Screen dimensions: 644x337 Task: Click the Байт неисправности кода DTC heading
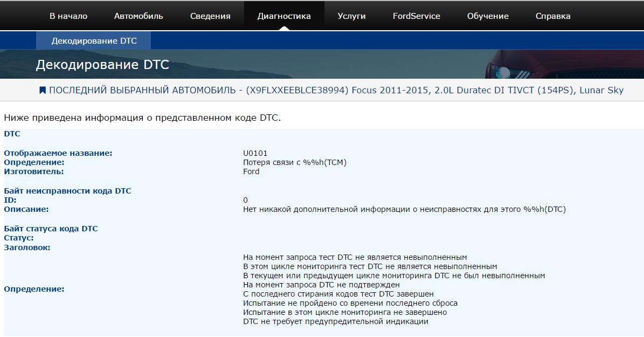[x=67, y=191]
